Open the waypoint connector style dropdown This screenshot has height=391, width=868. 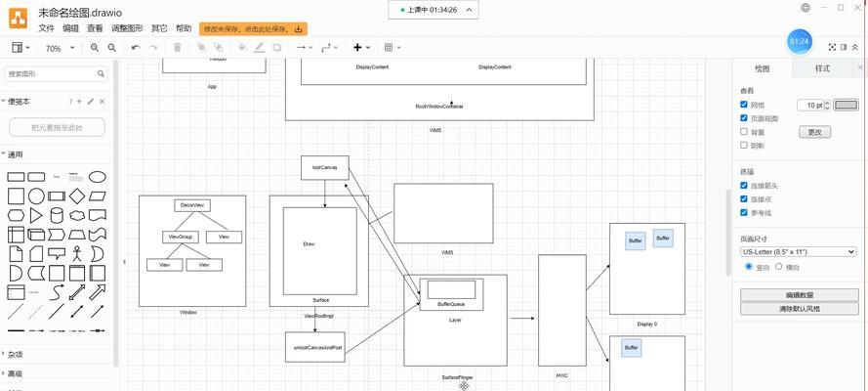tap(329, 48)
